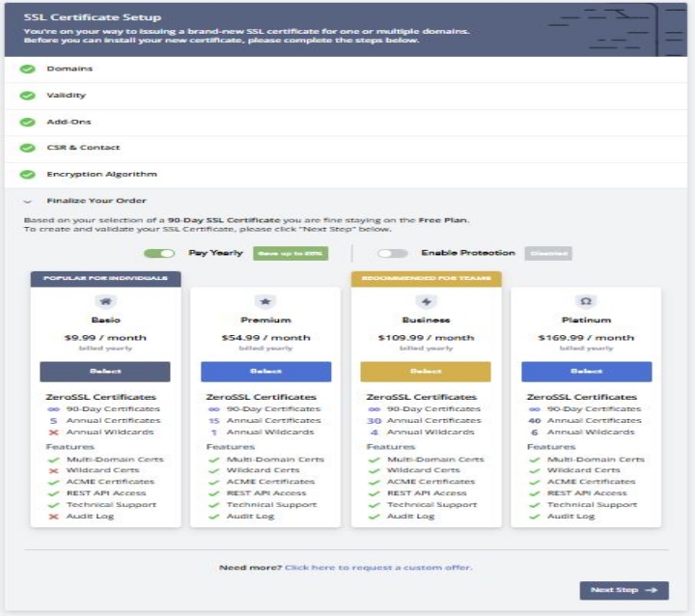Click Platinum's 6 Annual Wildcards text
The image size is (695, 616).
click(x=582, y=433)
